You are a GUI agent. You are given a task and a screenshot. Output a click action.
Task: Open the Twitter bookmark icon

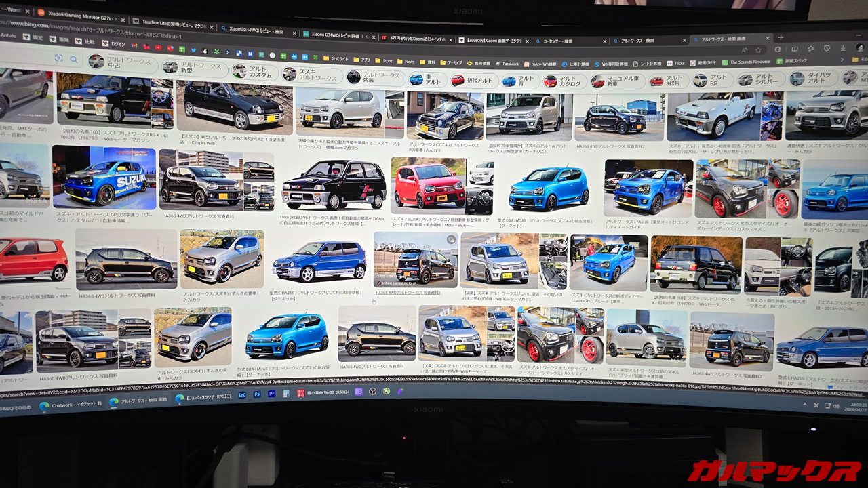point(193,49)
